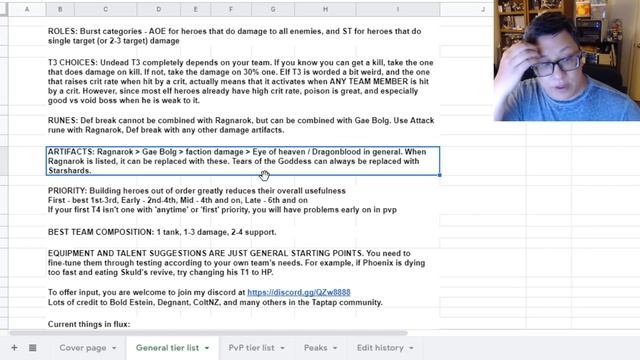Select column C header
Image resolution: width=640 pixels, height=360 pixels.
click(105, 9)
